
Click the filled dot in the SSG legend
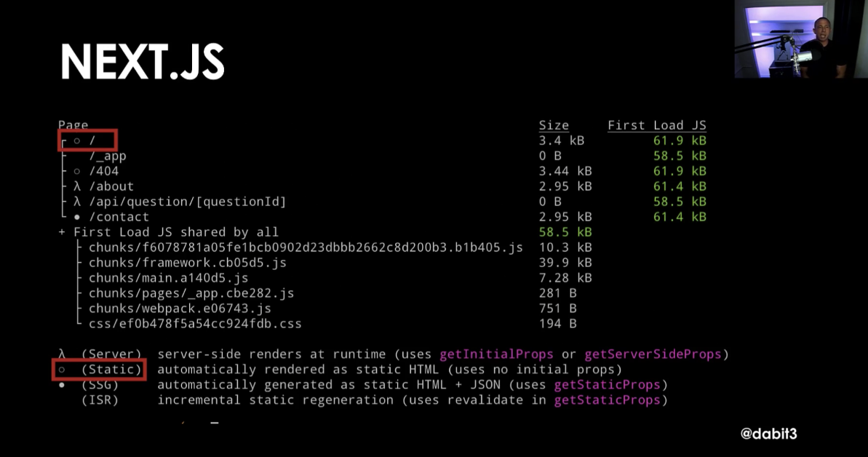pyautogui.click(x=62, y=385)
